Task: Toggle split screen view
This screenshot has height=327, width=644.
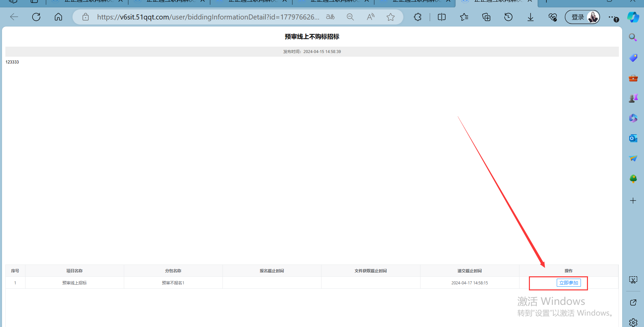Action: (x=442, y=17)
